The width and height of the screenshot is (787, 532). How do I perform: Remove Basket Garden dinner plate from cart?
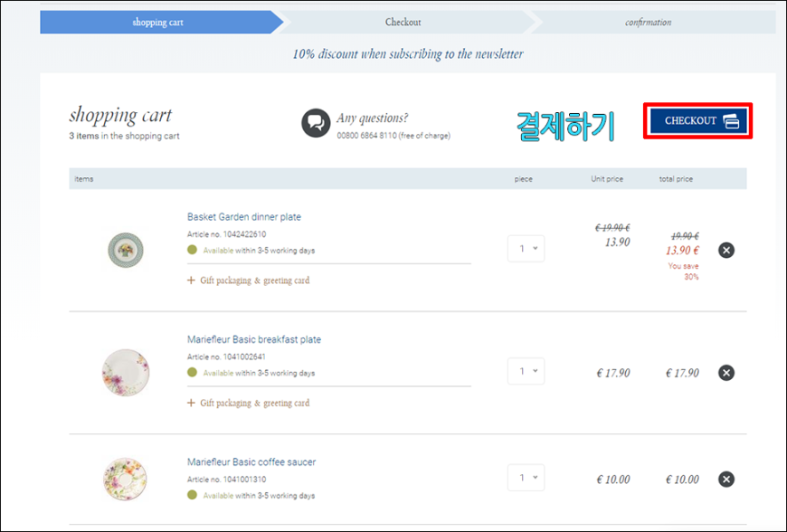tap(726, 250)
